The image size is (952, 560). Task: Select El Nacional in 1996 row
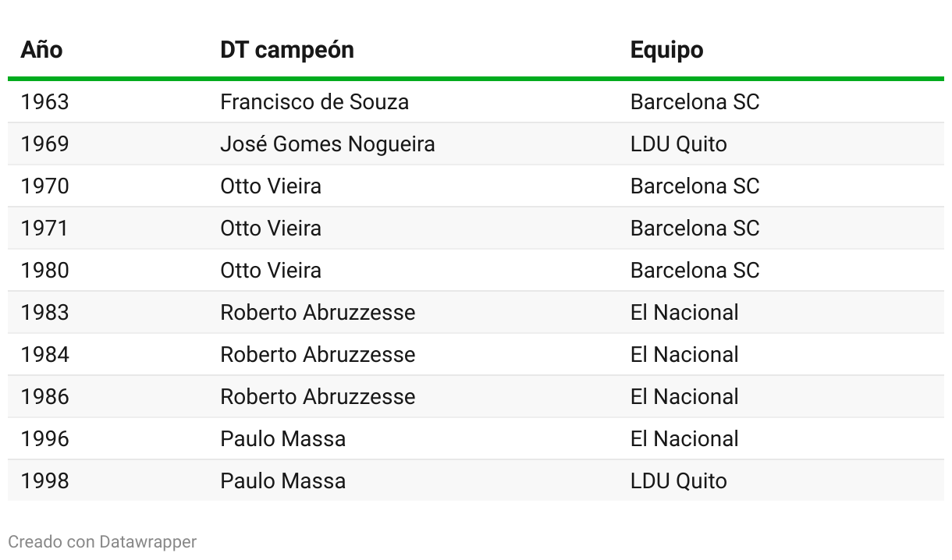(x=684, y=439)
